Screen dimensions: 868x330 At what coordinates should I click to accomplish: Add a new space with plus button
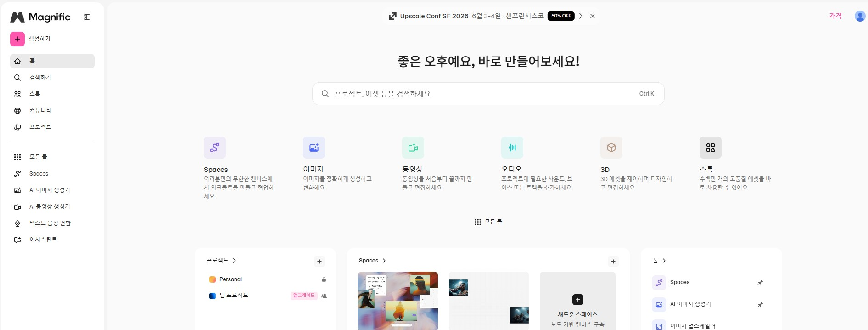(613, 262)
